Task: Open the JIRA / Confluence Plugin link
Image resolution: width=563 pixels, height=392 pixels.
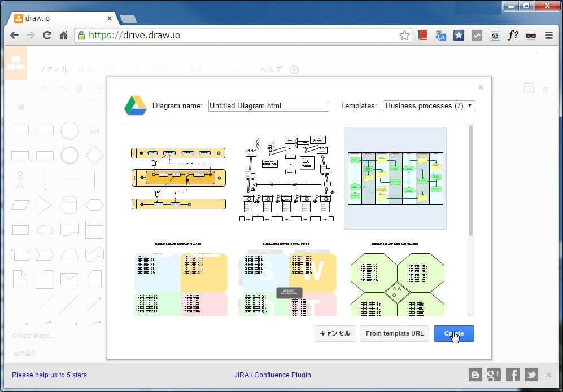Action: 272,375
